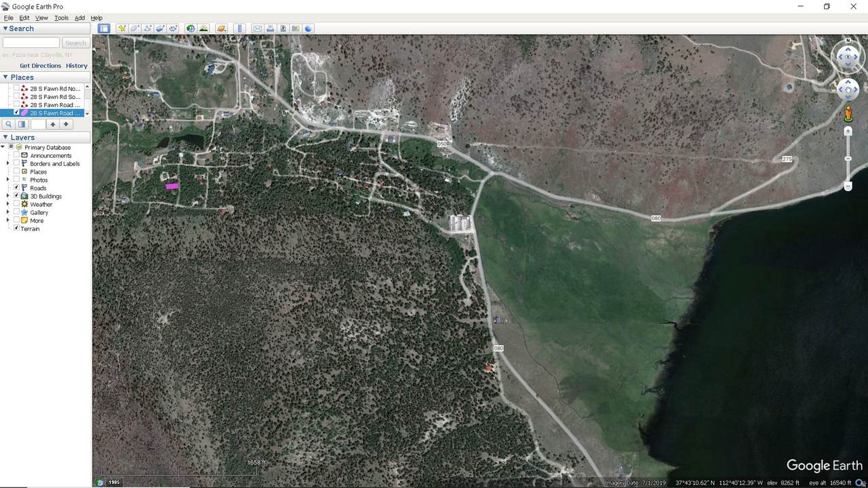Viewport: 868px width, 488px height.
Task: Toggle the sidebar panel button
Action: coord(104,28)
